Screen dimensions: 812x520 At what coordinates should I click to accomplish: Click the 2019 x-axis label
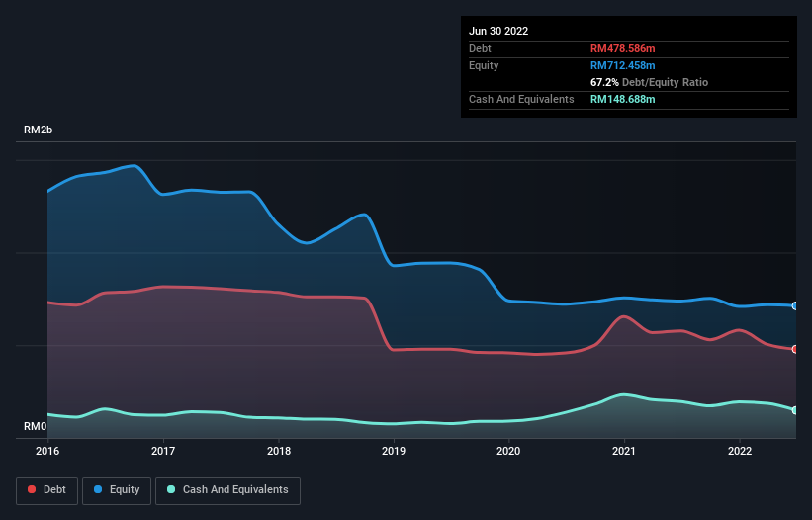click(394, 451)
